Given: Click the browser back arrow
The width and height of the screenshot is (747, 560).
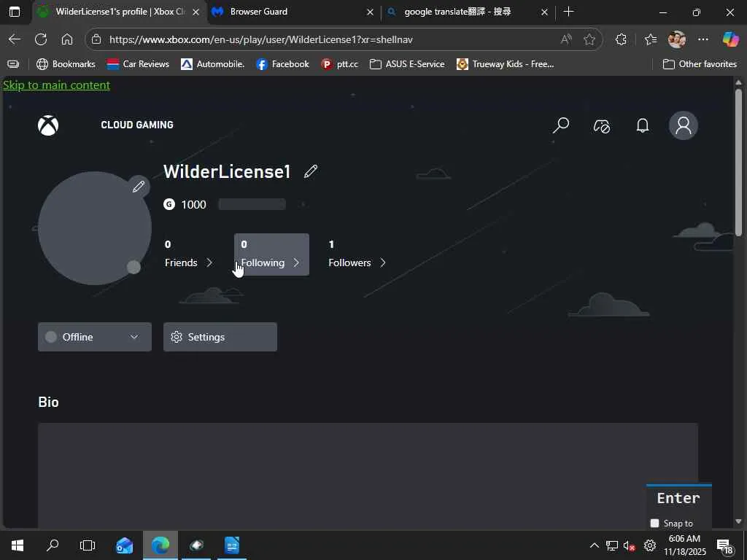Looking at the screenshot, I should [15, 39].
